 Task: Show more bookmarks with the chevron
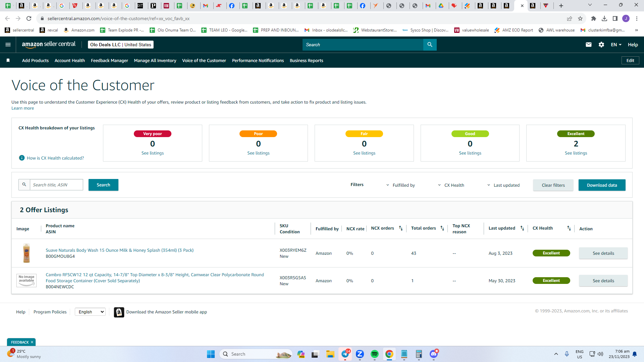tap(636, 30)
